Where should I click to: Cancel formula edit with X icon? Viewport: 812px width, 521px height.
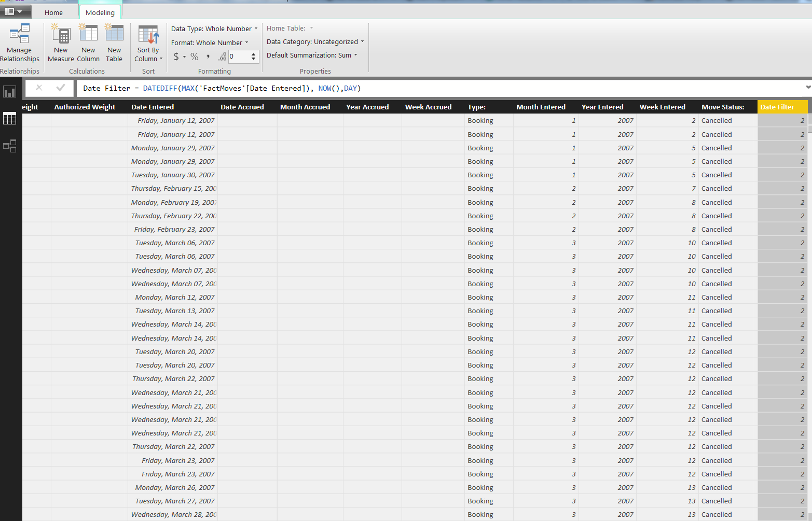tap(39, 88)
